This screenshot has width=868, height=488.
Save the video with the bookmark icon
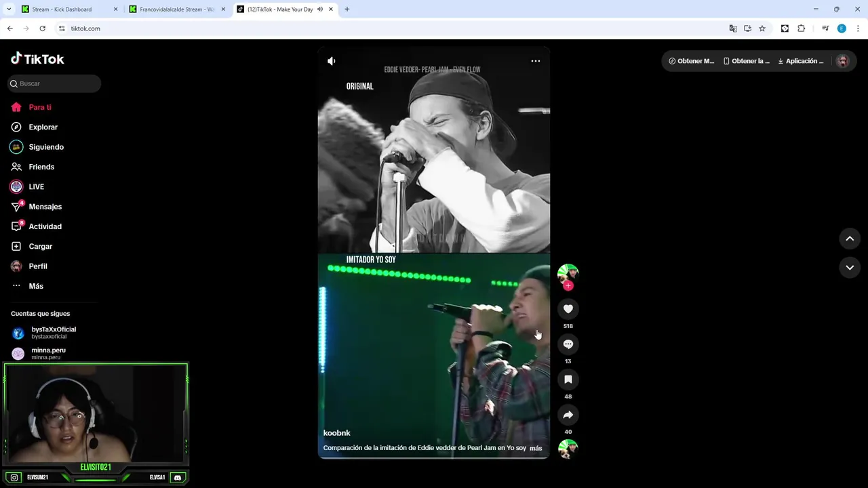point(568,380)
